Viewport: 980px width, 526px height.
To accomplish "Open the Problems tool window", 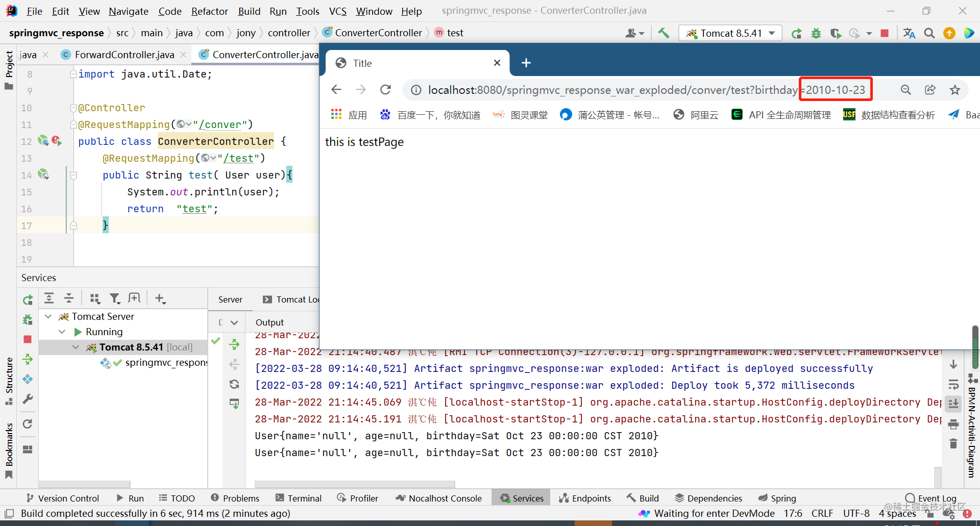I will (x=235, y=498).
